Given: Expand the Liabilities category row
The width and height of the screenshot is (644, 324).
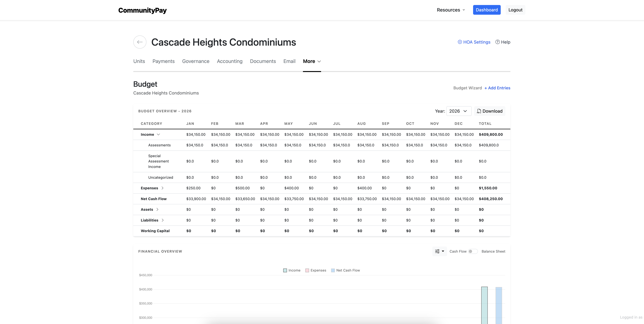Looking at the screenshot, I should coord(162,220).
